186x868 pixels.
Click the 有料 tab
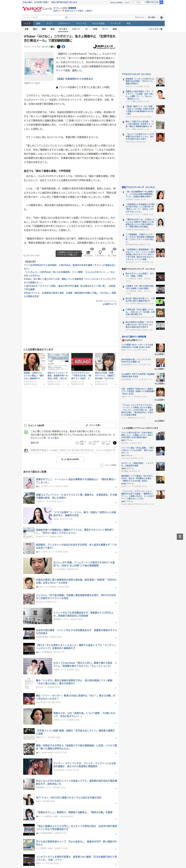pyautogui.click(x=128, y=24)
